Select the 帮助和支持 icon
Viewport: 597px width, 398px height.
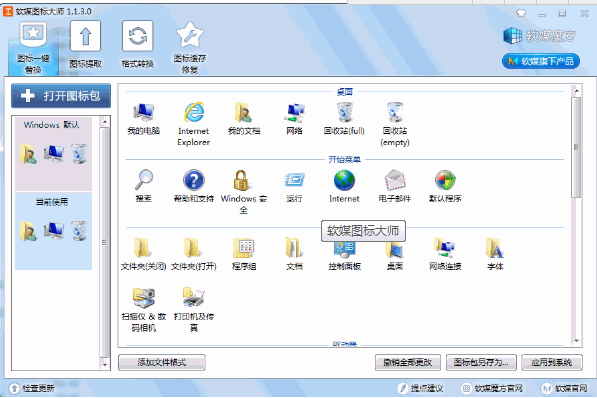click(x=194, y=186)
